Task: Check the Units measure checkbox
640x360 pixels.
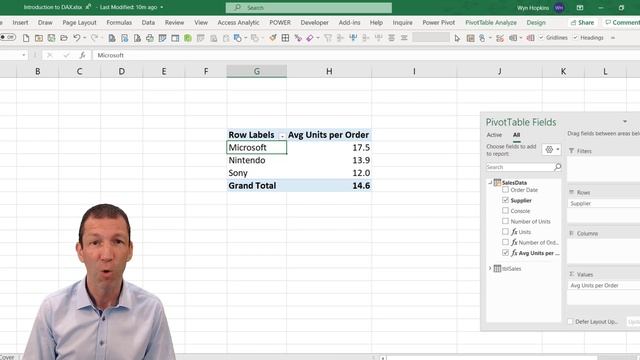Action: (x=505, y=231)
